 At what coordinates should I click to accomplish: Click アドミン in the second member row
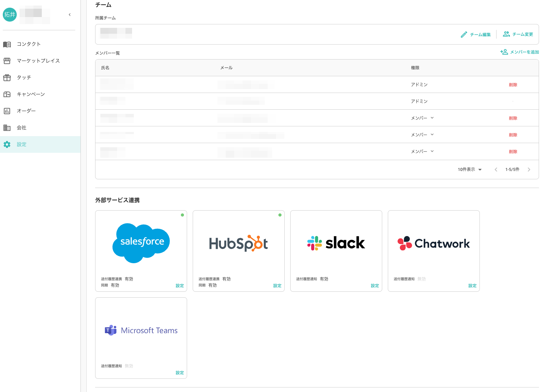[x=419, y=101]
